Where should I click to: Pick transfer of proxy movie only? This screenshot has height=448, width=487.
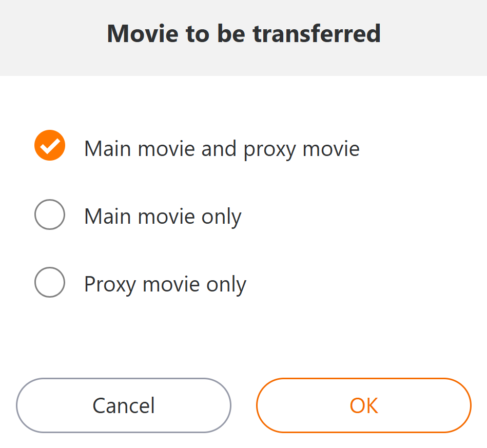click(50, 282)
